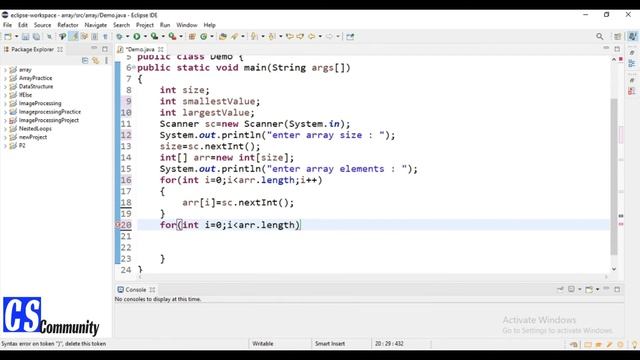
Task: Click the green Run button in toolbar
Action: click(x=137, y=37)
